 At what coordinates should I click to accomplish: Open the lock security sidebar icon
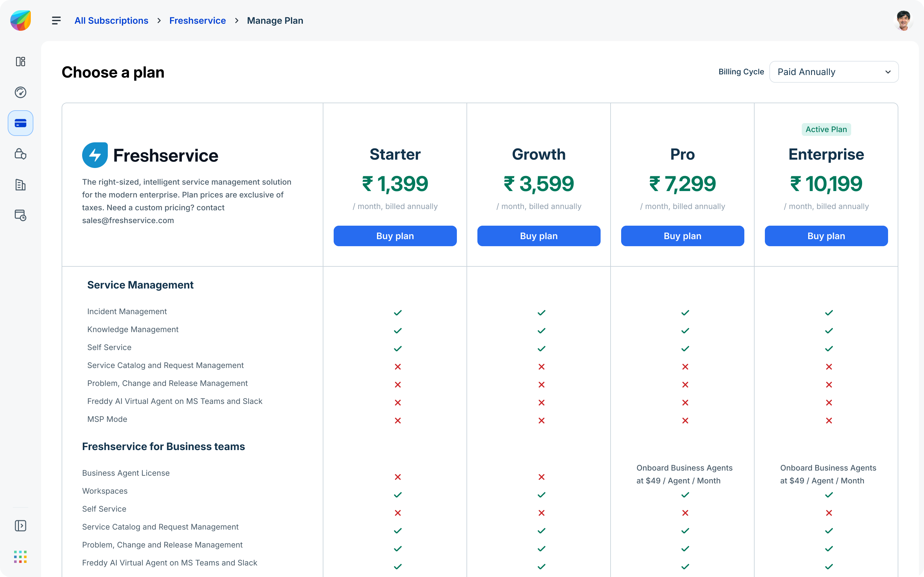pyautogui.click(x=21, y=154)
